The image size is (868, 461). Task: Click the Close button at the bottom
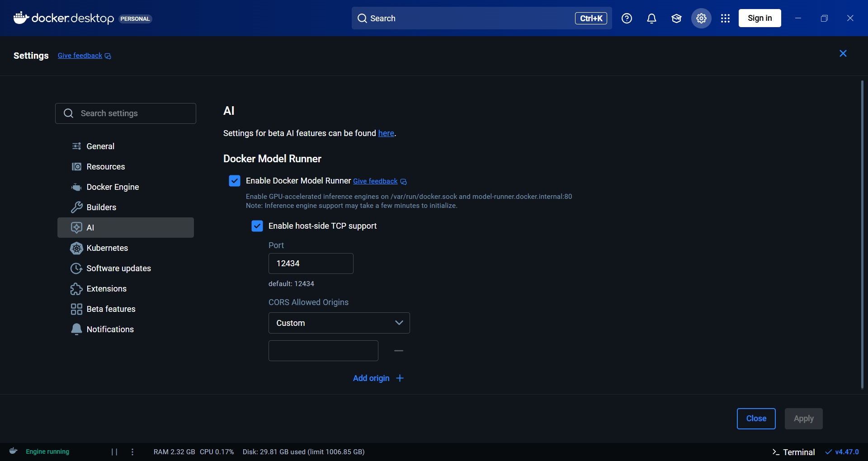756,419
